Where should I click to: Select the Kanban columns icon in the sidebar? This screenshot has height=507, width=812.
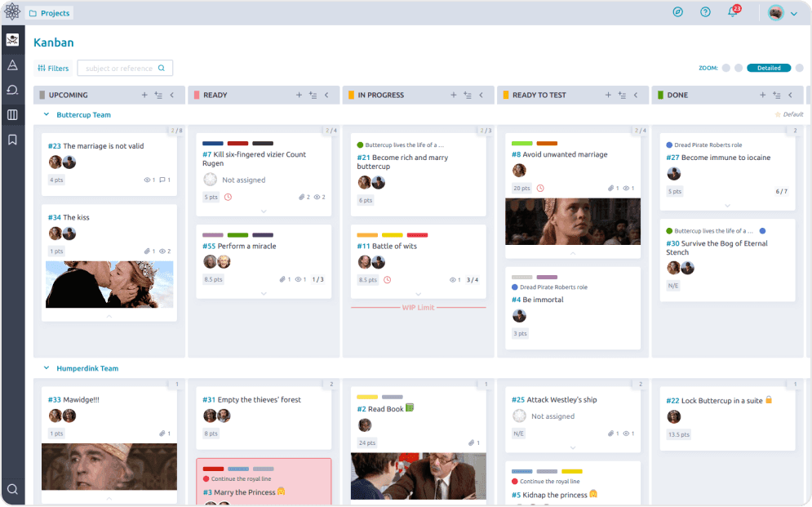12,115
